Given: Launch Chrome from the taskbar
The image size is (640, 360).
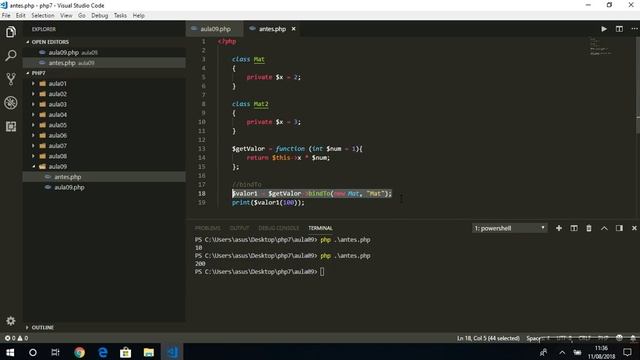Looking at the screenshot, I should 79,352.
